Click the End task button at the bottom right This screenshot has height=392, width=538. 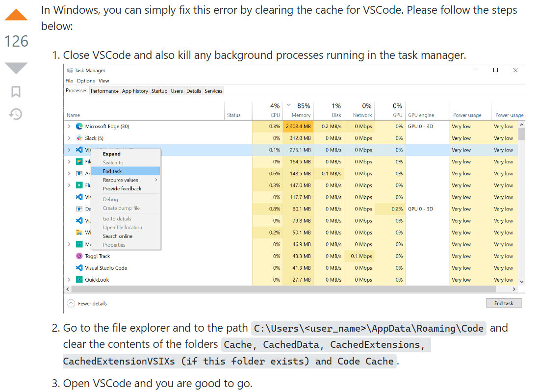tap(504, 303)
